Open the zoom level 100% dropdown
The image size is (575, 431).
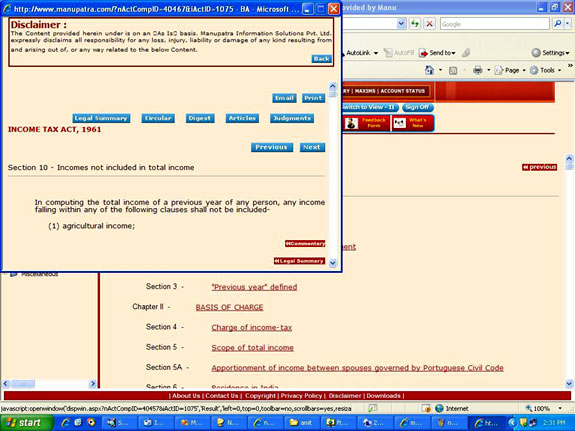click(544, 408)
